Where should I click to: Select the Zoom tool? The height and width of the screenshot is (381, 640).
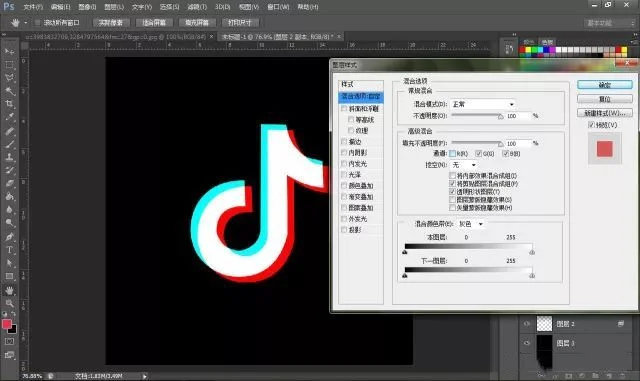(9, 303)
